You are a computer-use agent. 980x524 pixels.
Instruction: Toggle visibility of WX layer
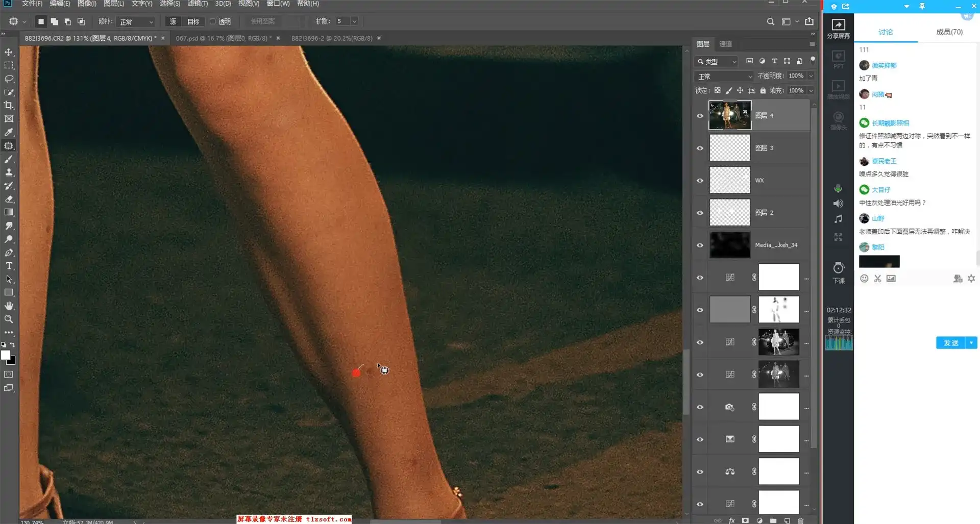(700, 181)
